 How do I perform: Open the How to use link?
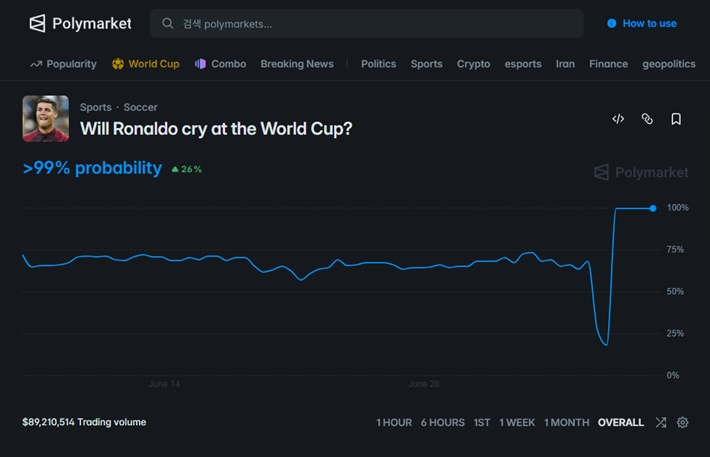point(649,23)
